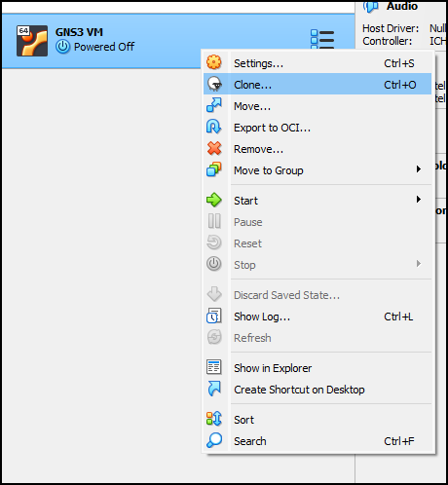Click the Ctrl+S shortcut text
The width and height of the screenshot is (448, 485).
[x=399, y=63]
